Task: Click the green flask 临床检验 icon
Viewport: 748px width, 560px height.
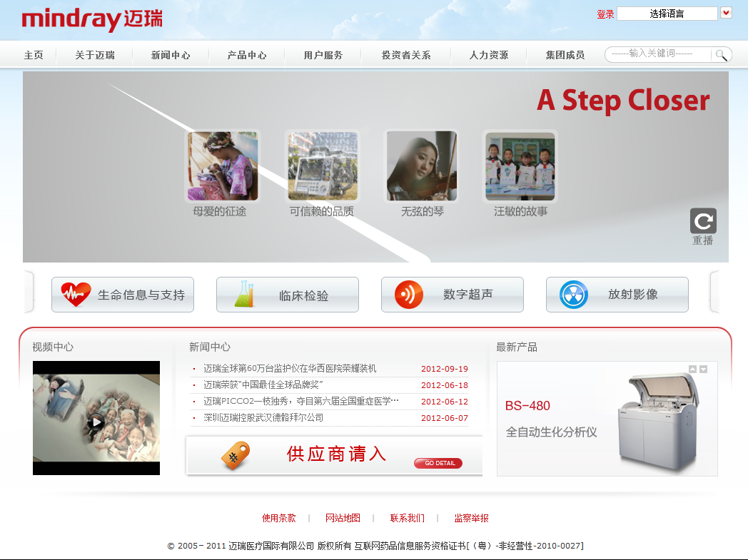Action: point(244,294)
